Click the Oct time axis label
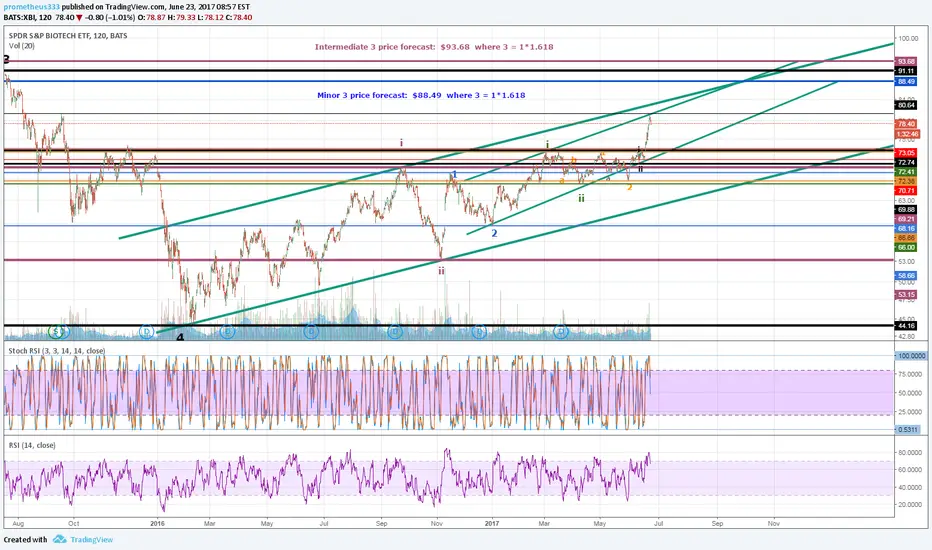Viewport: 932px width, 550px height. 74,524
